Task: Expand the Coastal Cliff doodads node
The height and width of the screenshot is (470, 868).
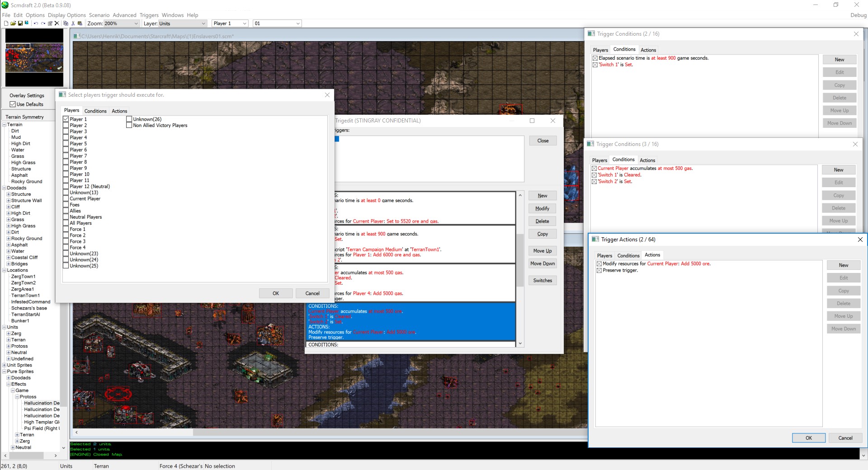Action: pyautogui.click(x=8, y=258)
